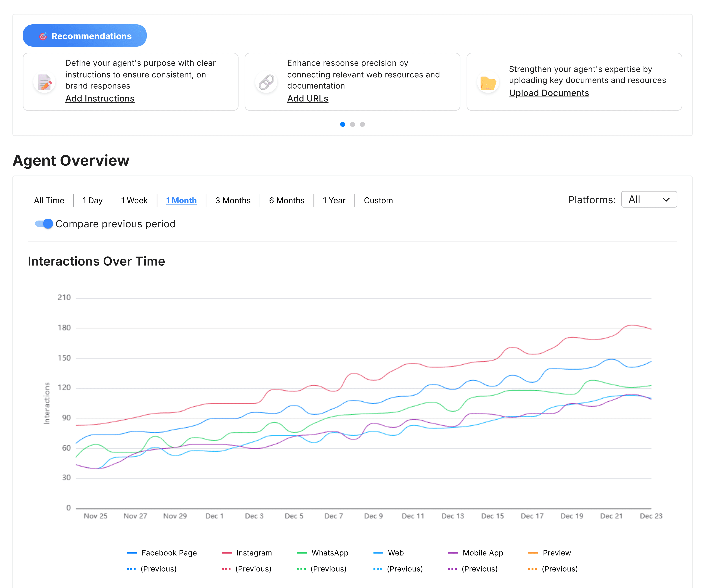This screenshot has height=588, width=704.
Task: Click the chain link URLs icon
Action: [x=266, y=82]
